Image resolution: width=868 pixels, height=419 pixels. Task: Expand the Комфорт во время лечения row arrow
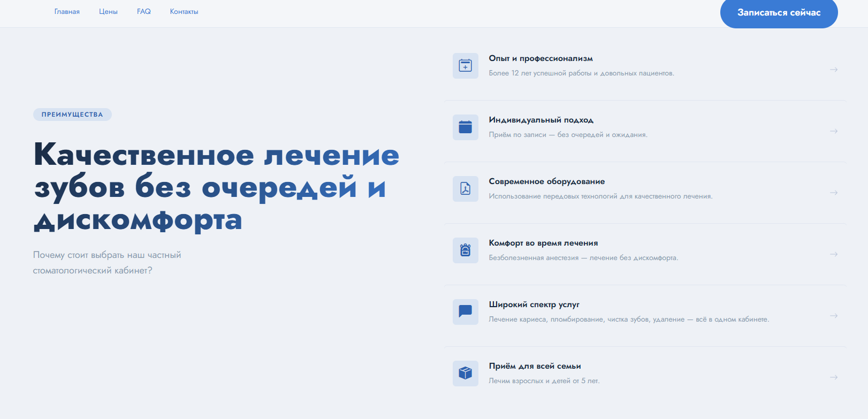pos(833,254)
